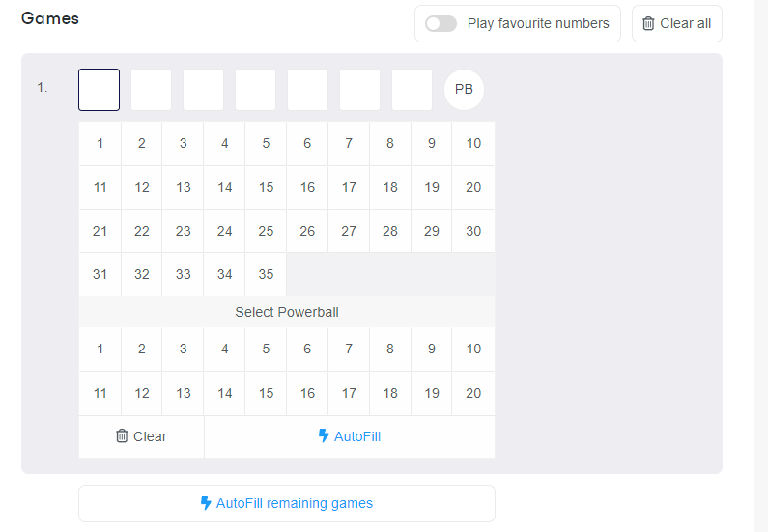Enable Play favourite numbers toggle
This screenshot has width=768, height=532.
point(441,23)
